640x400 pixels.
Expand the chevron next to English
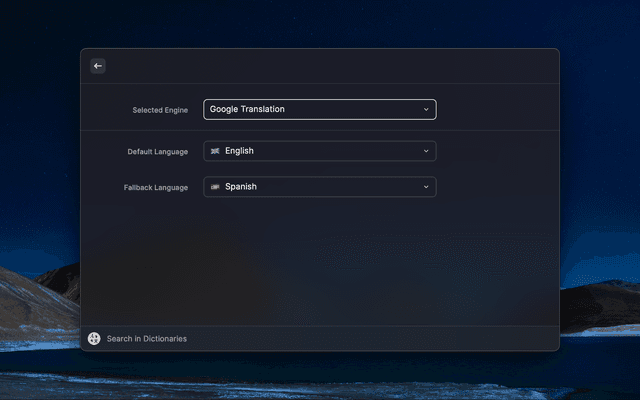point(426,151)
